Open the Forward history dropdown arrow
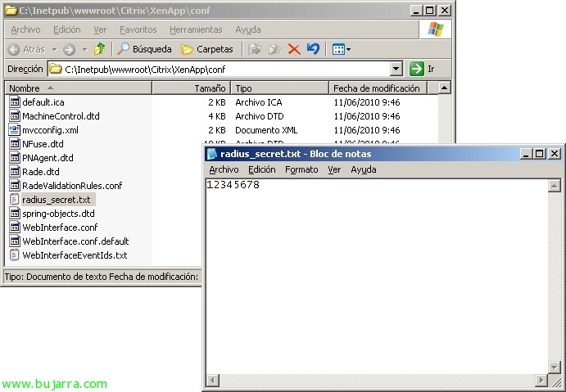 tap(84, 49)
